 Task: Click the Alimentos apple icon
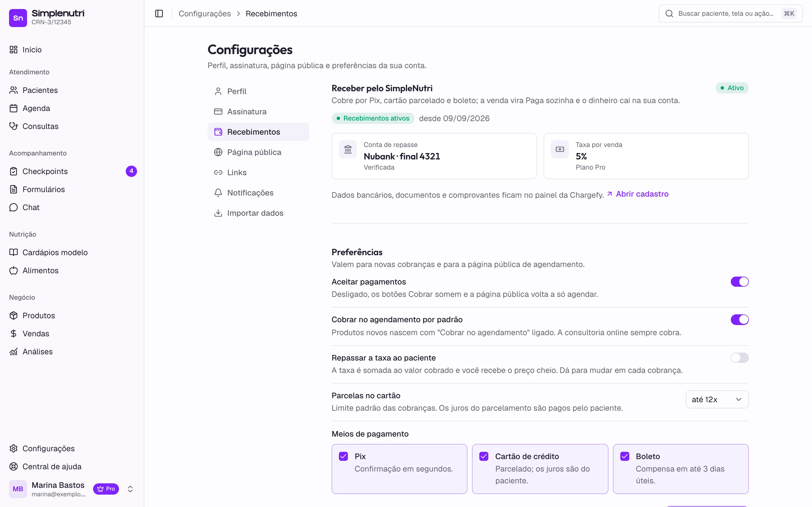14,270
